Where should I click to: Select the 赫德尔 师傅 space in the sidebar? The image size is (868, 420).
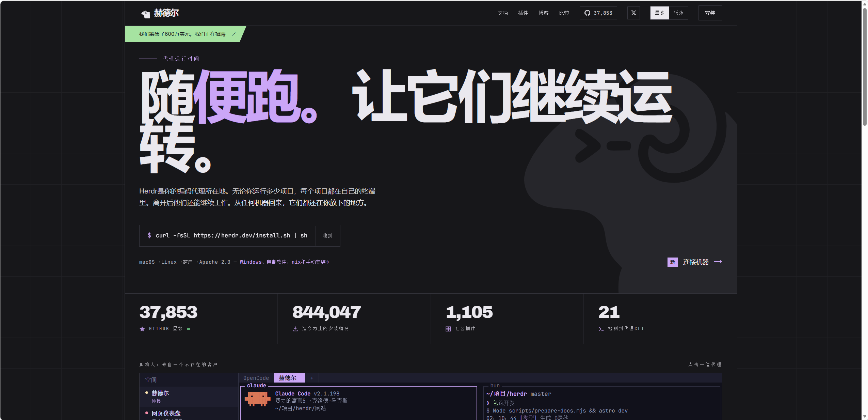click(189, 396)
